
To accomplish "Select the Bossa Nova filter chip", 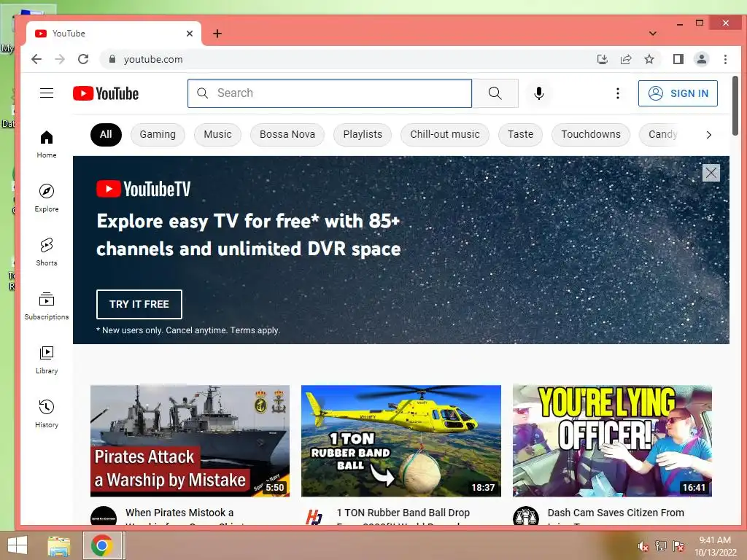I will [x=287, y=135].
